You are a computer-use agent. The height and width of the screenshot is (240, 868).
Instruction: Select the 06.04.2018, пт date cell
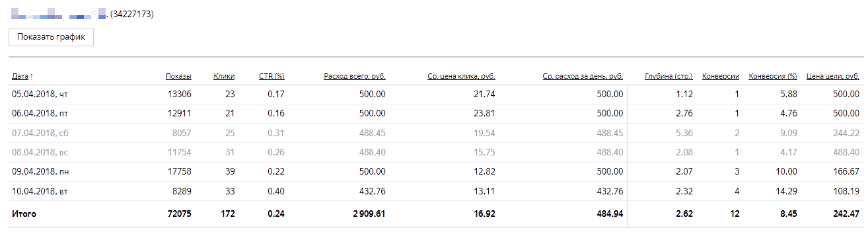(x=40, y=114)
